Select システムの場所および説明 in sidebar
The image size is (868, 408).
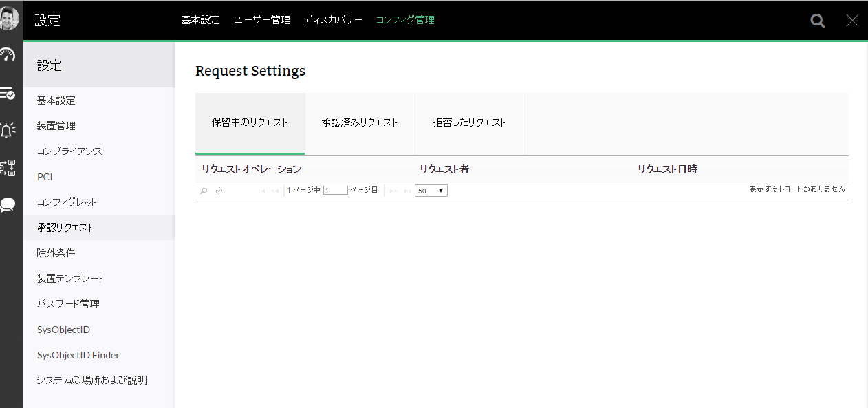(x=99, y=380)
